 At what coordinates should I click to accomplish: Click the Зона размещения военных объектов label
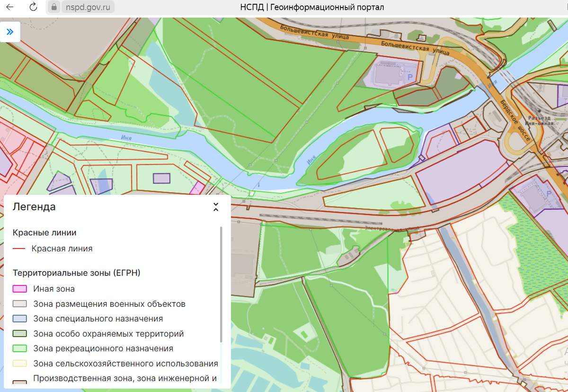(109, 304)
